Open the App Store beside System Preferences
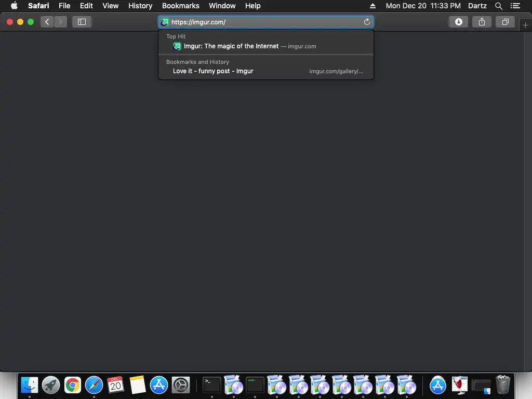 pyautogui.click(x=159, y=385)
